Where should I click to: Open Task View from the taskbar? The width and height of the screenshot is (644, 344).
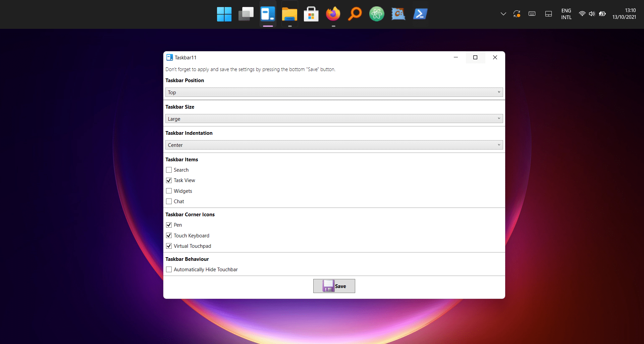point(246,14)
